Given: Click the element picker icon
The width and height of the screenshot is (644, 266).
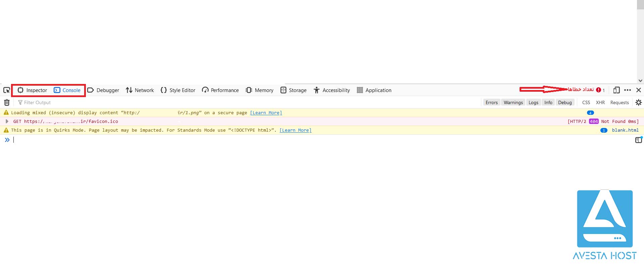Looking at the screenshot, I should pyautogui.click(x=6, y=90).
